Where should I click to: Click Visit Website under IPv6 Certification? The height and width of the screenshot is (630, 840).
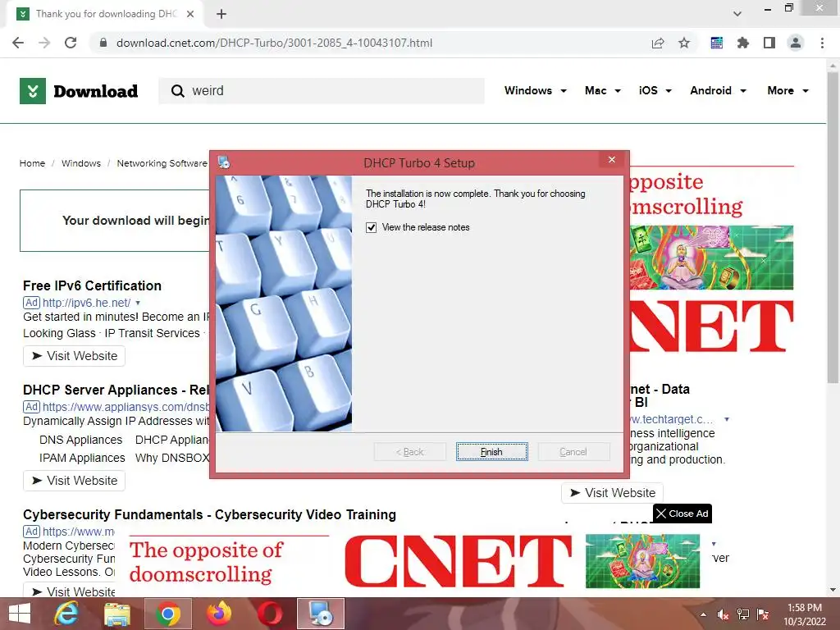tap(74, 356)
